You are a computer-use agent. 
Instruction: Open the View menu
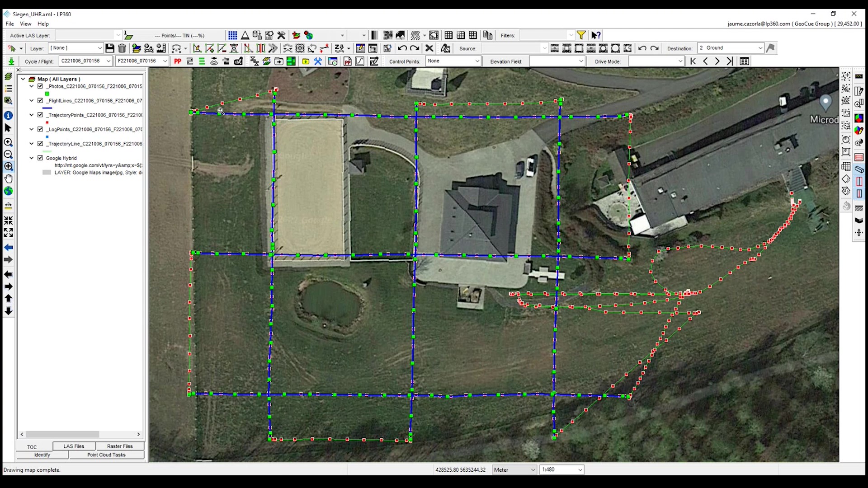point(26,24)
